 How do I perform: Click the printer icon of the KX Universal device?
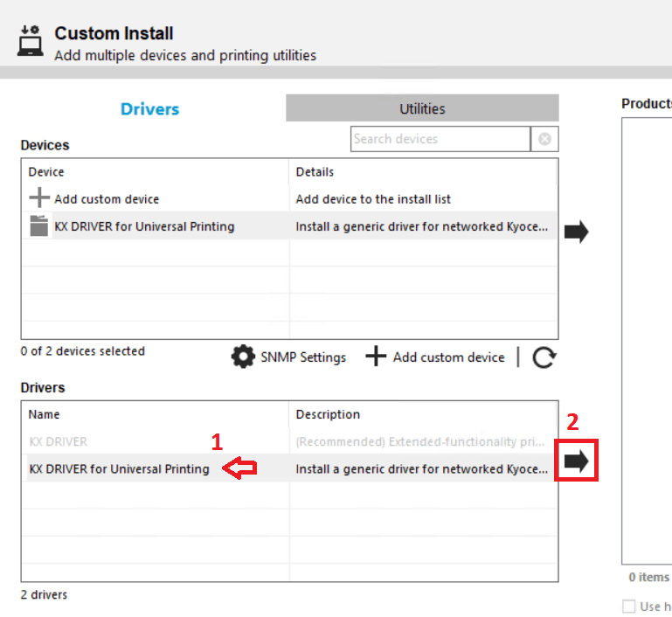(x=39, y=225)
